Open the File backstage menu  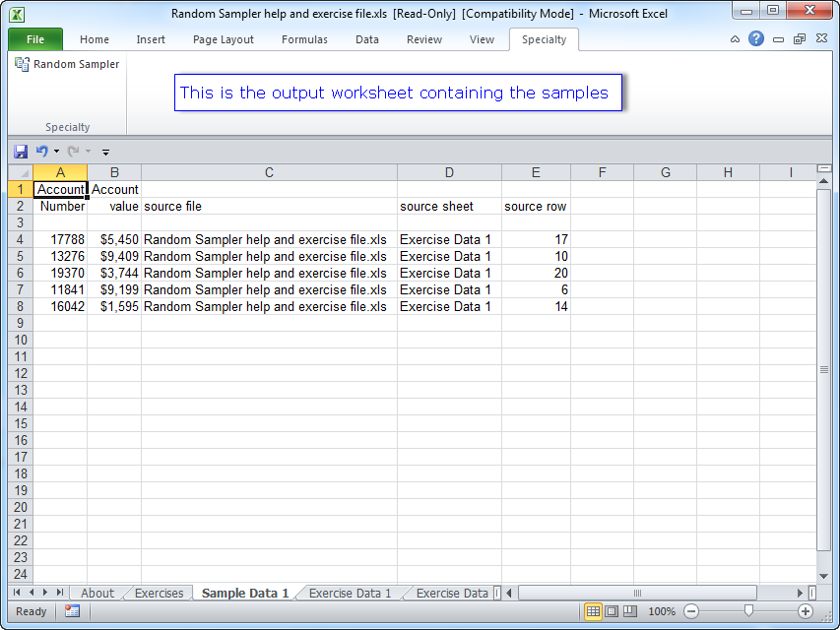pyautogui.click(x=35, y=39)
